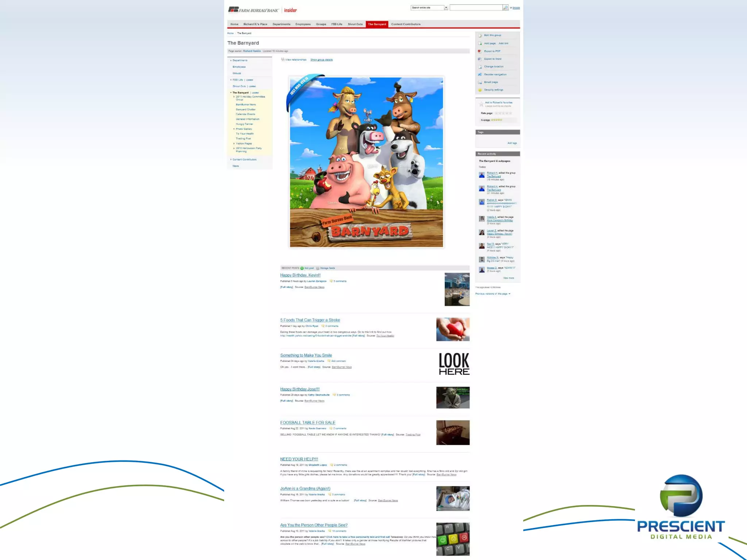This screenshot has height=560, width=747.
Task: Expand the Photo Gallery tree item
Action: 234,129
